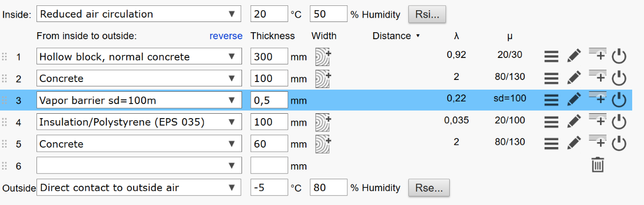Edit the Vapor barrier layer with pencil icon
Image resolution: width=644 pixels, height=205 pixels.
click(x=573, y=100)
